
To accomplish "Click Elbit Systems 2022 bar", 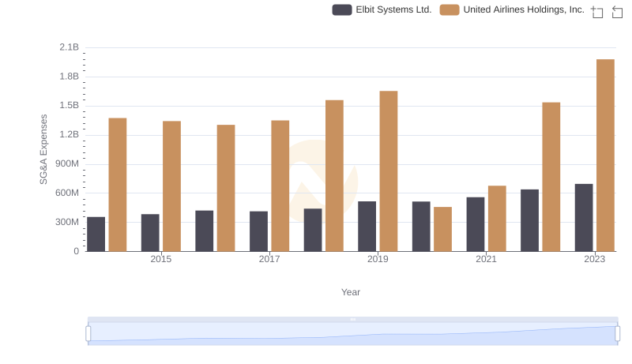I will 529,220.
